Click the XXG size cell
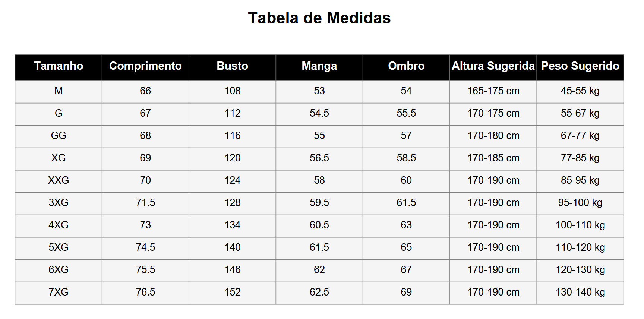This screenshot has height=319, width=644. pyautogui.click(x=59, y=180)
